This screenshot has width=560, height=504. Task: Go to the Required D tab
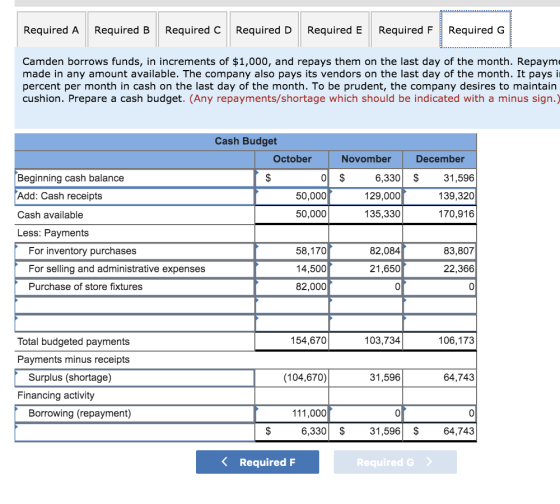point(264,30)
